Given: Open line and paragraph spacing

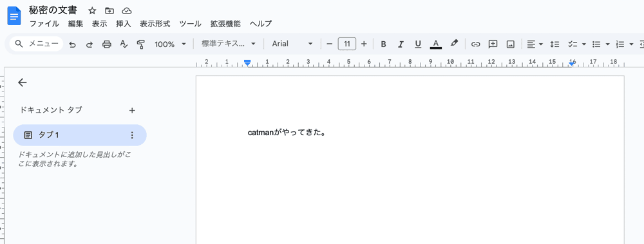Looking at the screenshot, I should 554,44.
